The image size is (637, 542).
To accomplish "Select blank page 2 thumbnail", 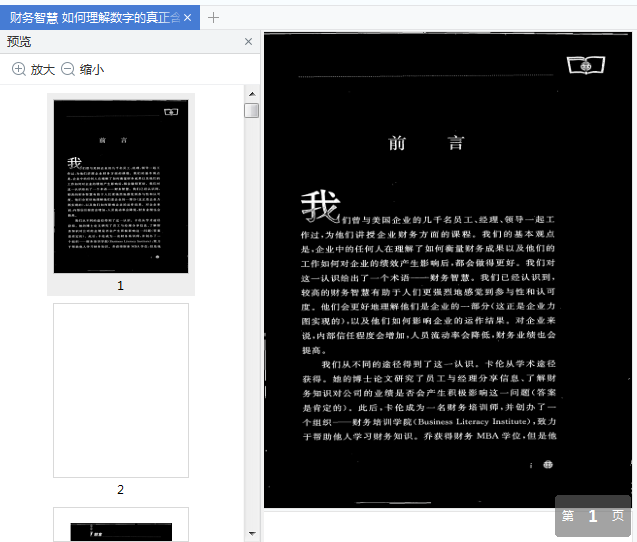I will [121, 390].
